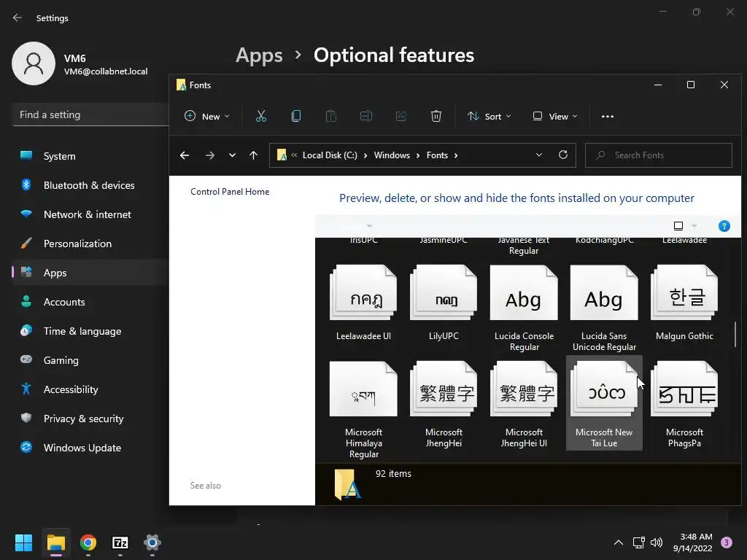Select the Microsoft JhengHei UI font
This screenshot has height=560, width=747.
524,405
